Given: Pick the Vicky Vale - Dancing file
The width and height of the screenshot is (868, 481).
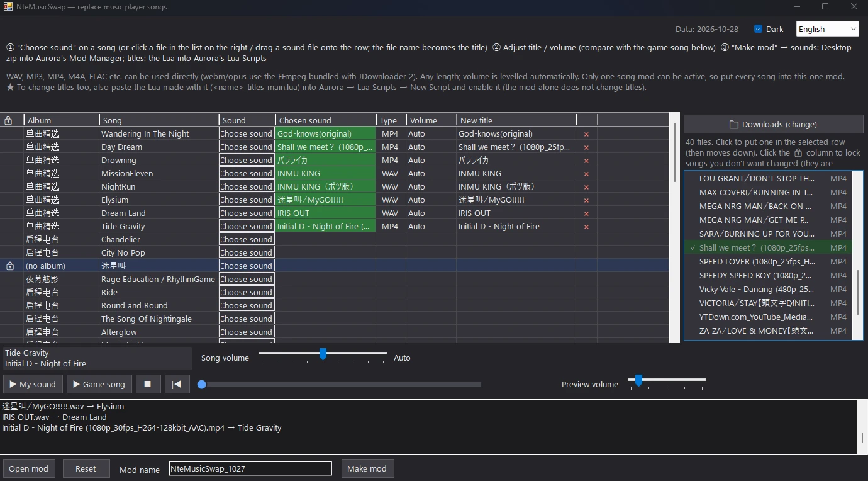Looking at the screenshot, I should [767, 290].
